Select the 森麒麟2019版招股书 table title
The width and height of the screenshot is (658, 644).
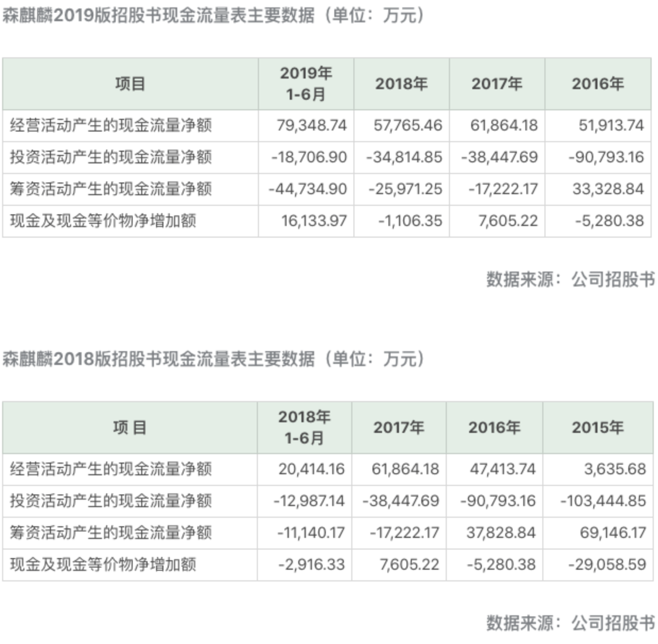tap(213, 15)
